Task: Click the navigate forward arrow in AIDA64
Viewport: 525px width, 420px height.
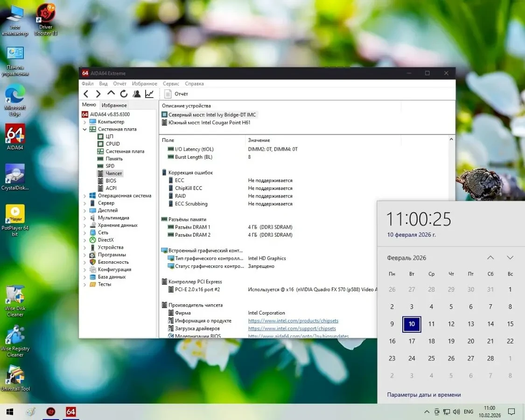Action: click(98, 94)
